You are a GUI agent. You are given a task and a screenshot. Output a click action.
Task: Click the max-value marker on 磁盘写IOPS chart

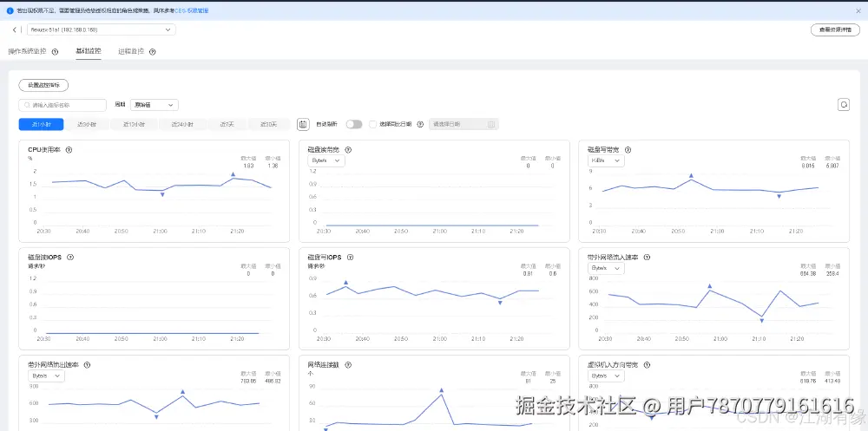point(346,282)
